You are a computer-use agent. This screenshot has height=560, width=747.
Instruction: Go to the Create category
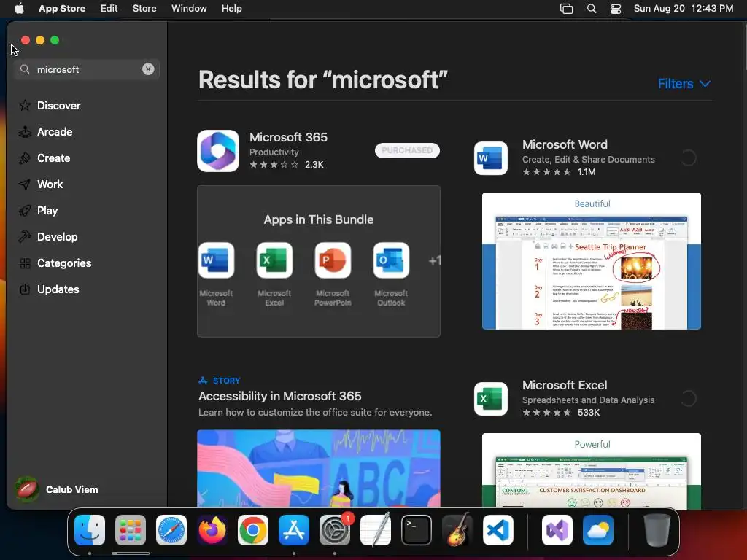[x=44, y=158]
